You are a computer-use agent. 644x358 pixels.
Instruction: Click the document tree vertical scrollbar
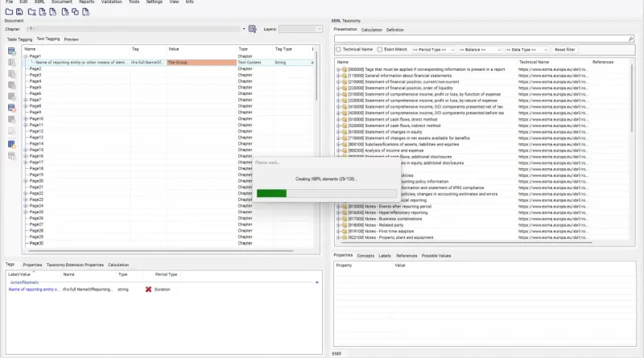[316, 76]
